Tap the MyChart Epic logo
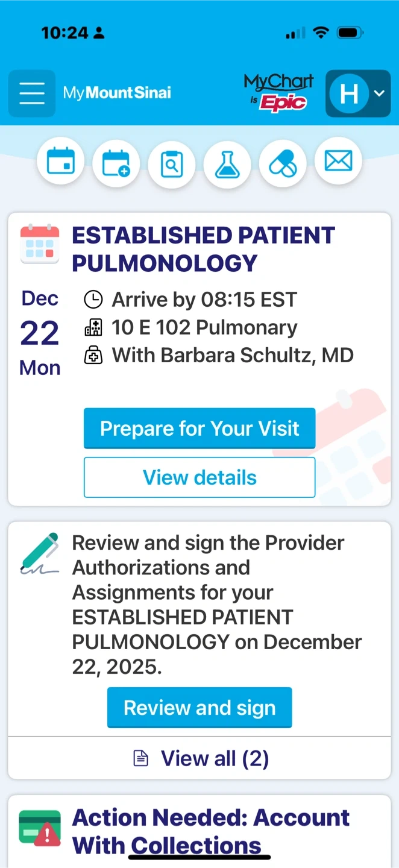Image resolution: width=399 pixels, height=868 pixels. [278, 93]
